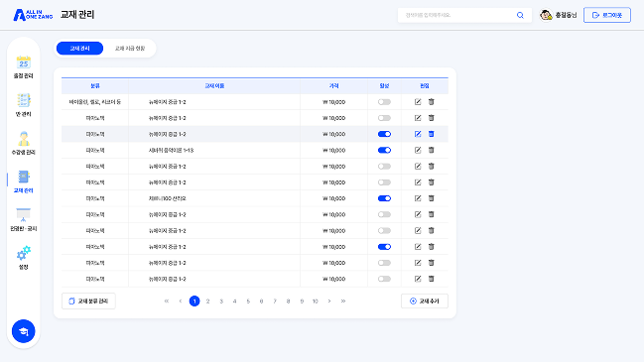Open the presentation board notice sidebar icon
644x362 pixels.
[24, 215]
